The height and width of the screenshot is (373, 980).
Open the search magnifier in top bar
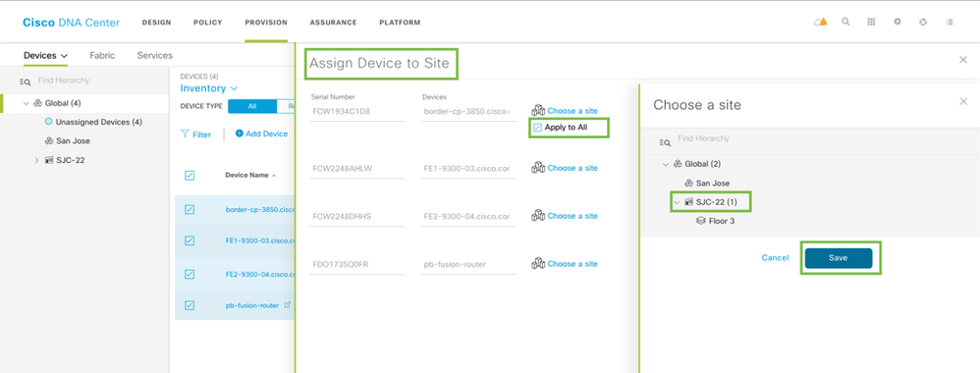click(x=845, y=22)
